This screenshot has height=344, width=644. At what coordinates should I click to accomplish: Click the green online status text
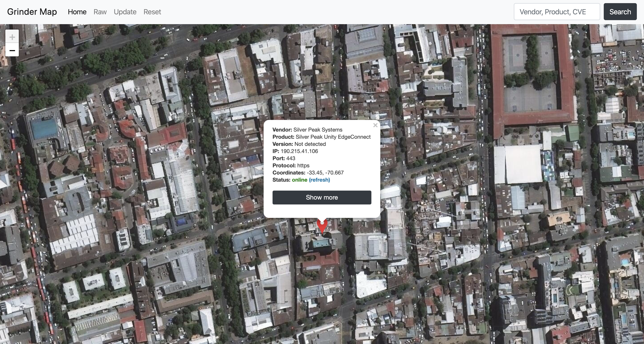point(299,180)
